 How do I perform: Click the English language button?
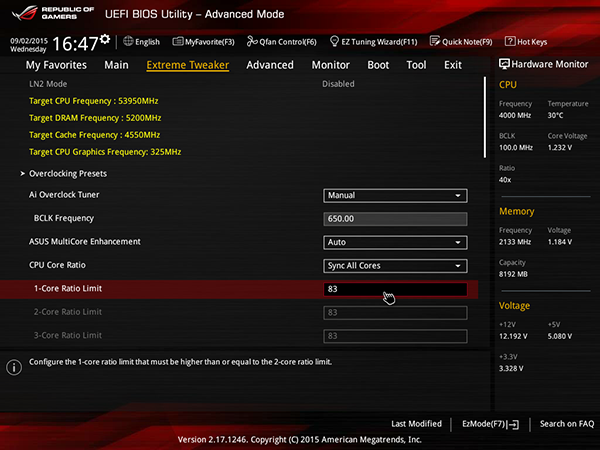click(x=147, y=42)
